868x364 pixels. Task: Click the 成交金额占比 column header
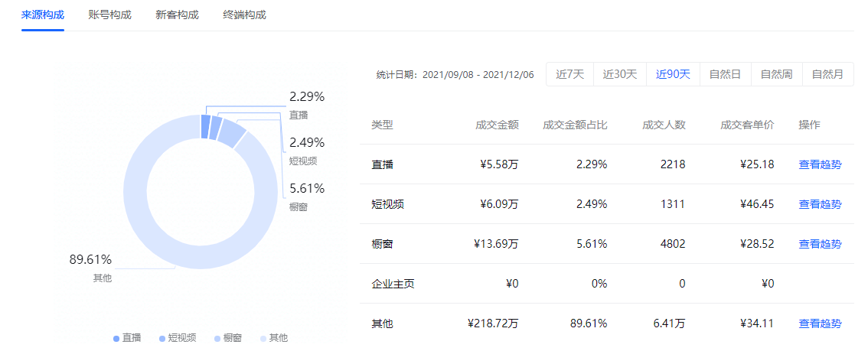click(x=575, y=125)
